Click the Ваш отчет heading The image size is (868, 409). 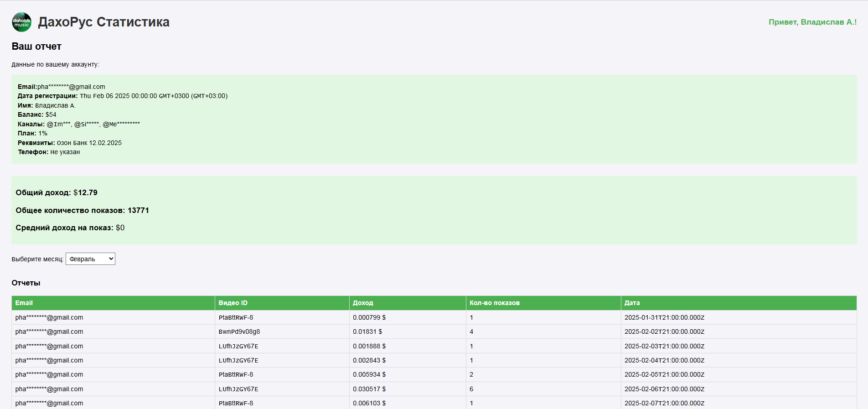tap(36, 47)
